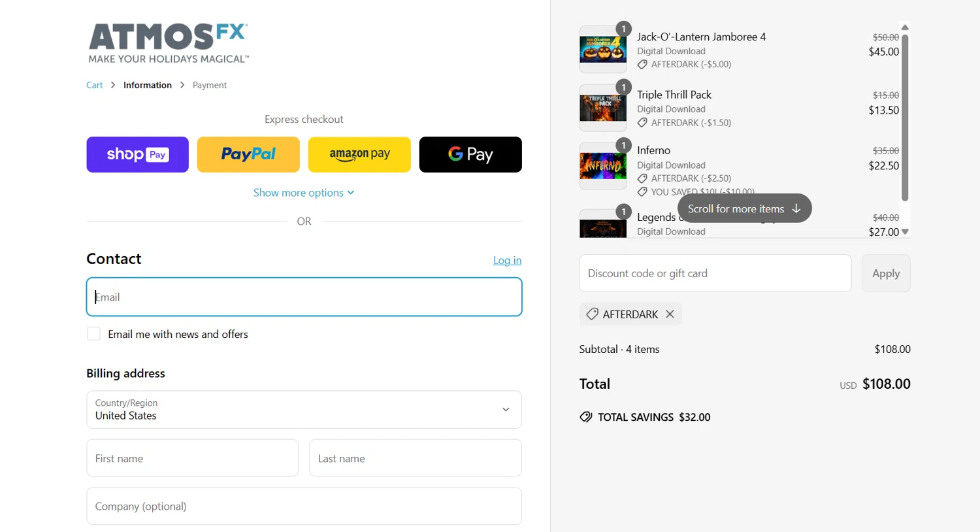This screenshot has width=980, height=532.
Task: Click AFTERDARK (-$2.50) tag icon under Inferno
Action: click(x=642, y=178)
